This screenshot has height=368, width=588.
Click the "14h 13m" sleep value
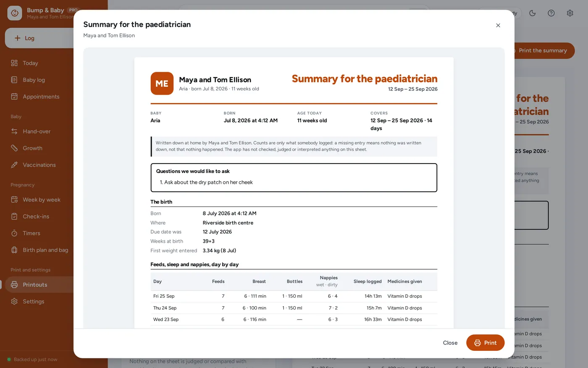click(373, 296)
